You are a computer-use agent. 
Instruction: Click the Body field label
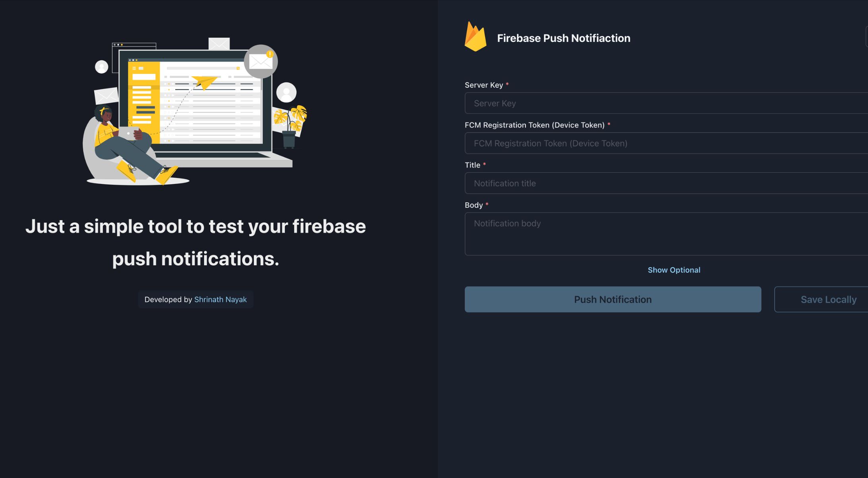point(474,205)
